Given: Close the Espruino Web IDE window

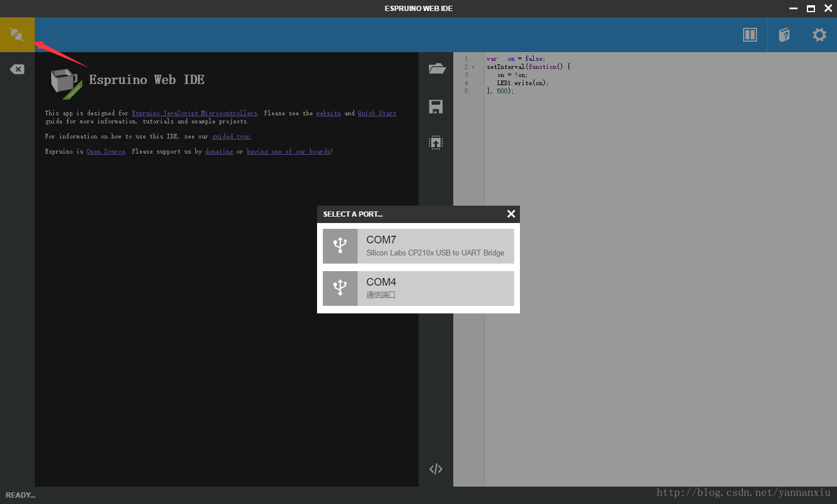Looking at the screenshot, I should (x=828, y=9).
